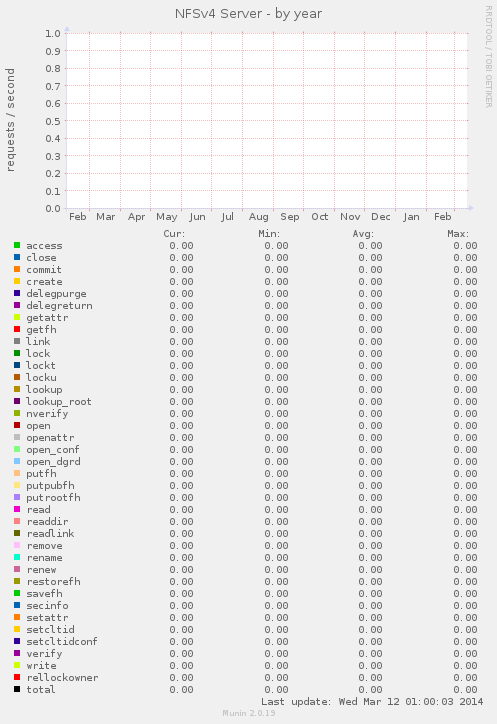The width and height of the screenshot is (497, 724).
Task: Select the 'lockt' legend label
Action: click(41, 366)
